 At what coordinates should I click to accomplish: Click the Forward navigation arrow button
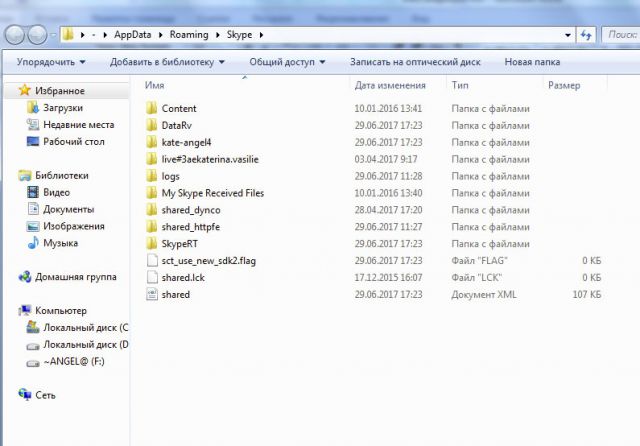(x=38, y=35)
